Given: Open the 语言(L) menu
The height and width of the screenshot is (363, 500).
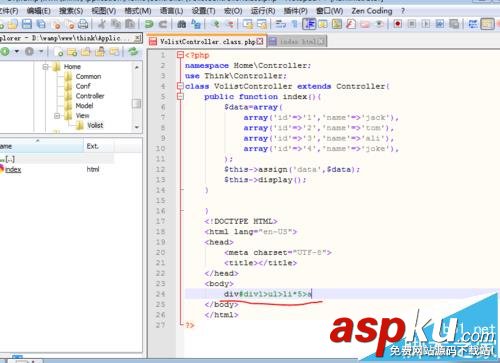Looking at the screenshot, I should click(171, 11).
